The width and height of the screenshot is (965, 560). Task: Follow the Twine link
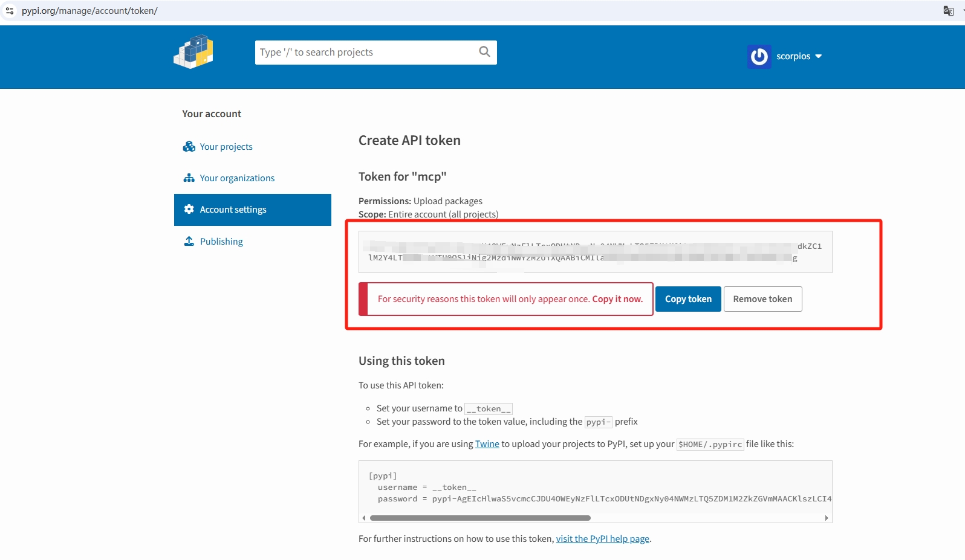point(487,444)
